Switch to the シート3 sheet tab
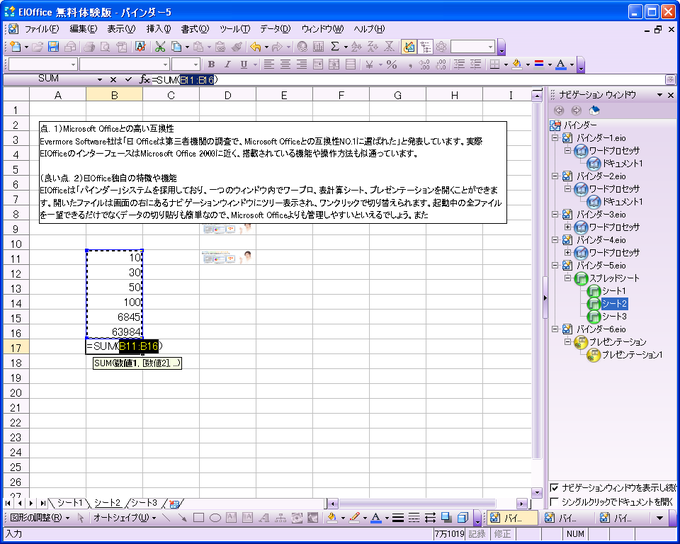680x544 pixels. click(x=144, y=503)
